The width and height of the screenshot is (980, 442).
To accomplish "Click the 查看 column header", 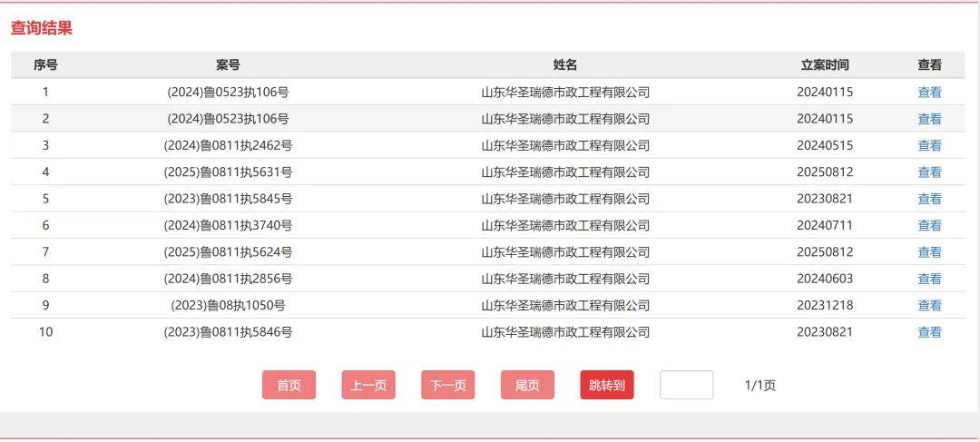I will (x=929, y=65).
